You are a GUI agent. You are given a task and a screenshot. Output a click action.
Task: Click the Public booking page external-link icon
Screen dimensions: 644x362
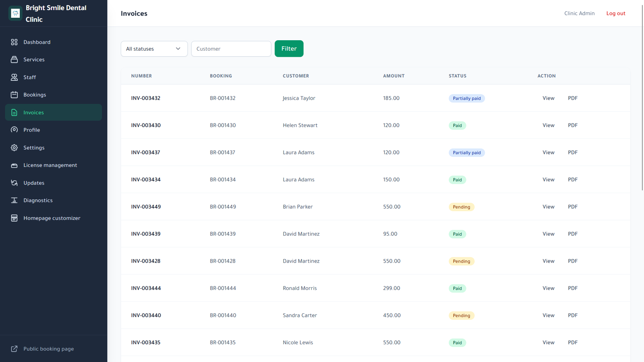coord(14,349)
